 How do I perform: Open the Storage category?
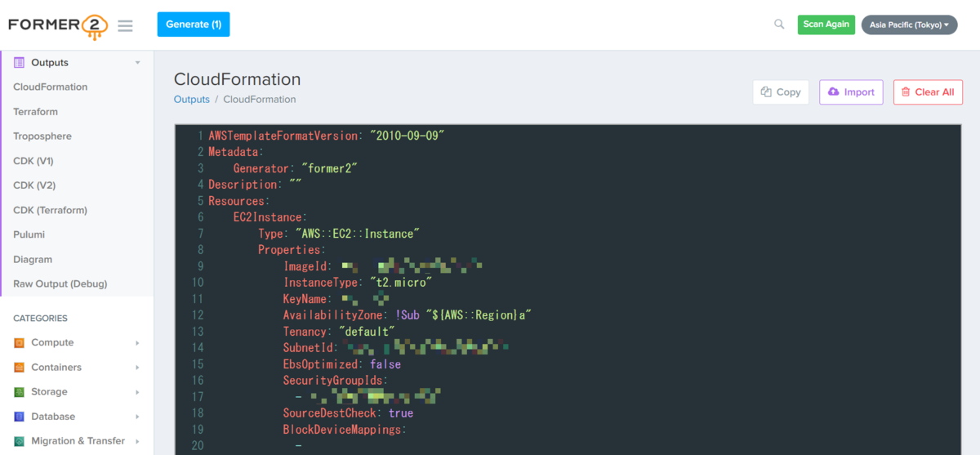[x=49, y=392]
